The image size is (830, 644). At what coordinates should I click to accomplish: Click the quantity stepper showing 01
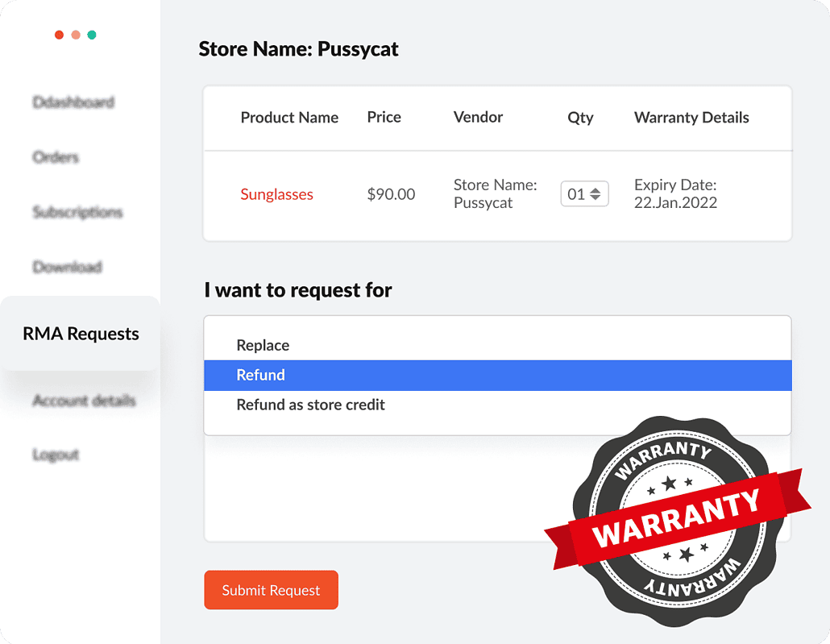tap(584, 194)
